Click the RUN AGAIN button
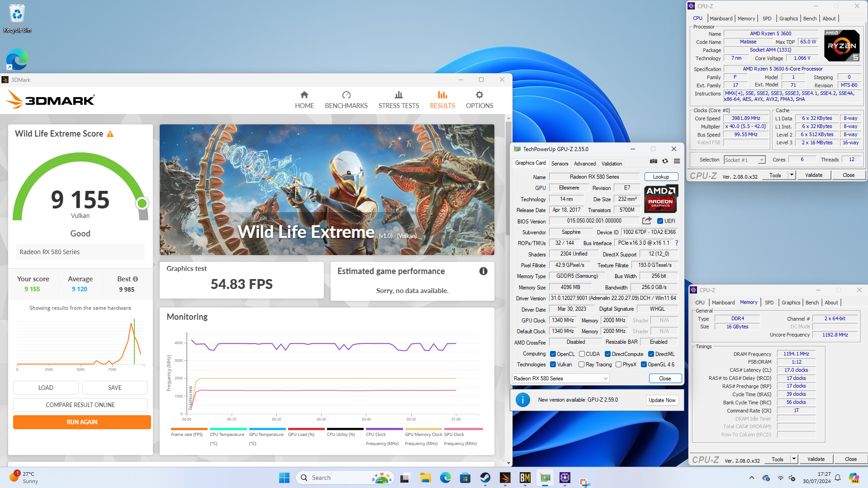 coord(82,422)
